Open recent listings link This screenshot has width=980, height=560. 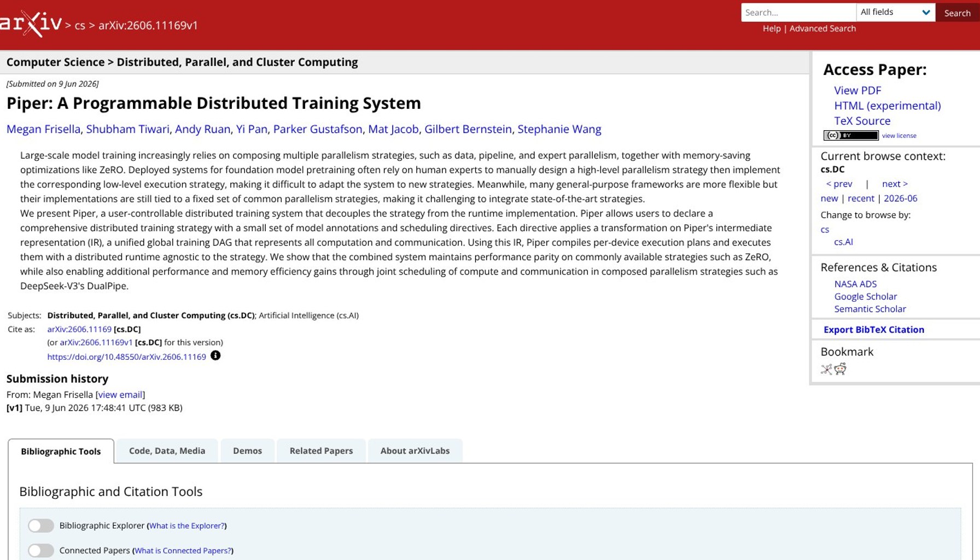click(x=861, y=199)
